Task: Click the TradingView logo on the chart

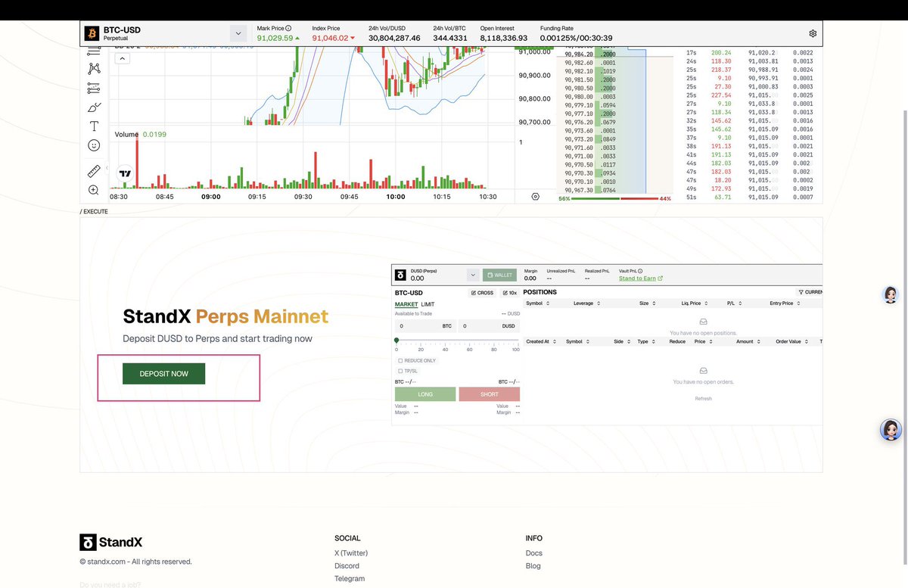Action: pyautogui.click(x=126, y=174)
